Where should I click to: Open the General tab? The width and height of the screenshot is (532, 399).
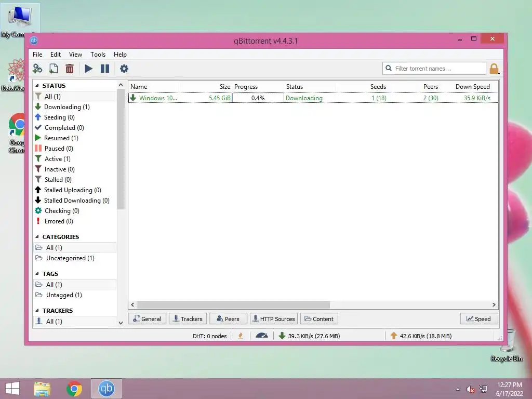tap(147, 319)
